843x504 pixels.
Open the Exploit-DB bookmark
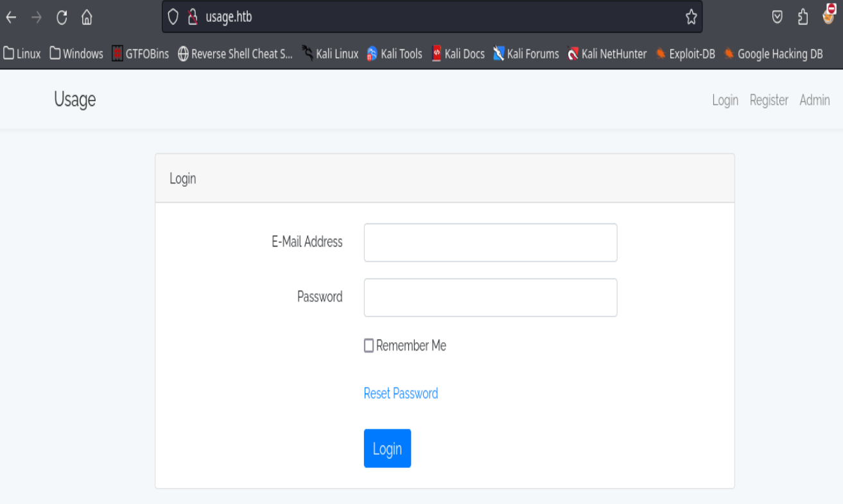coord(685,54)
